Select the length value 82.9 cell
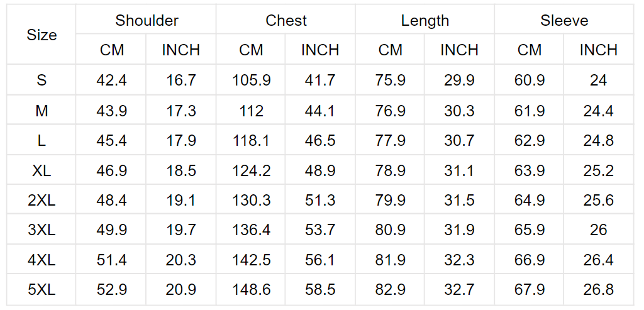Image resolution: width=644 pixels, height=310 pixels. tap(390, 289)
